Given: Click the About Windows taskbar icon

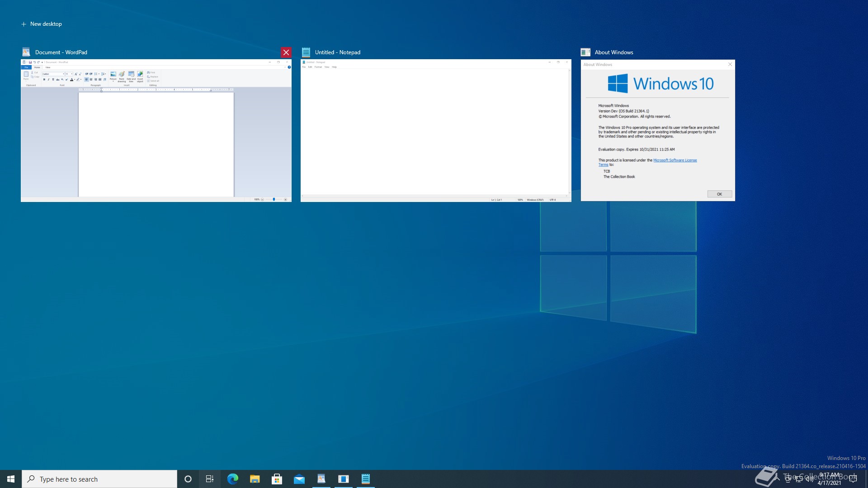Looking at the screenshot, I should coord(343,479).
